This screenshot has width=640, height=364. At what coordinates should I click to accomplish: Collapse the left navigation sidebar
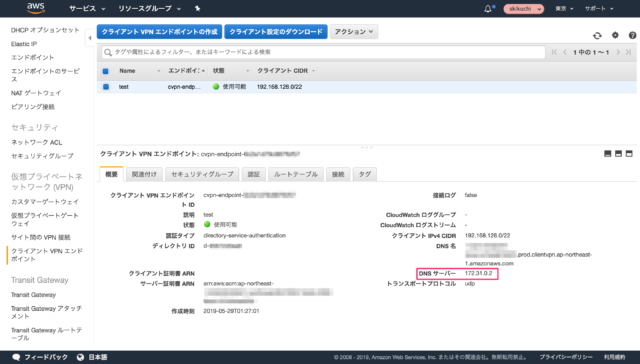(90, 38)
